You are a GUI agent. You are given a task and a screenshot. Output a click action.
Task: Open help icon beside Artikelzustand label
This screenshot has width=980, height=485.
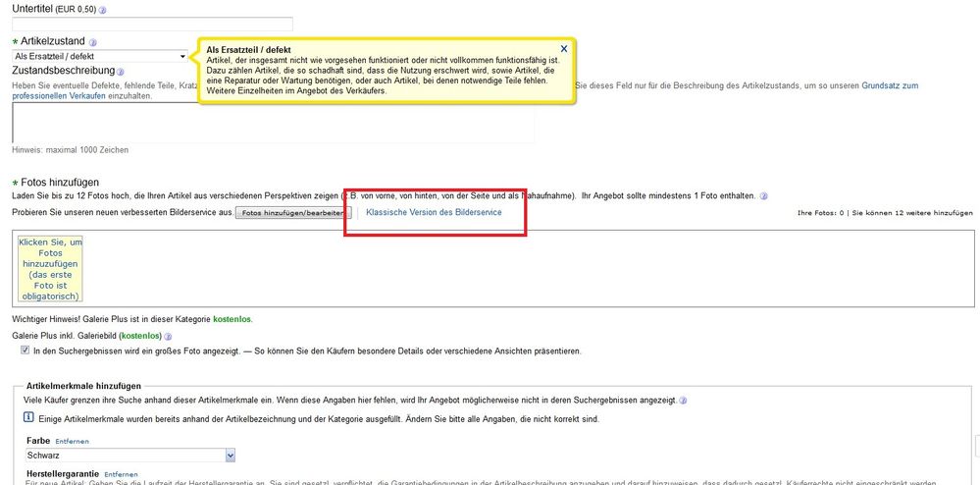coord(106,42)
